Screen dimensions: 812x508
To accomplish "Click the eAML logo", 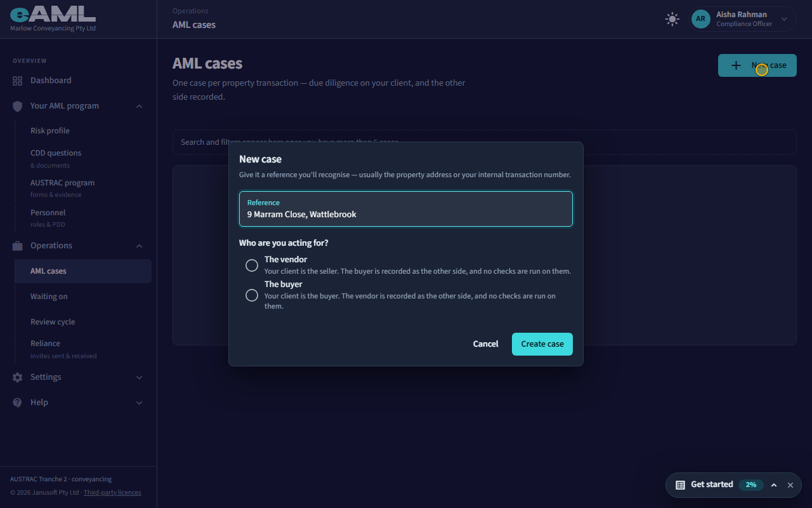I will [x=53, y=13].
